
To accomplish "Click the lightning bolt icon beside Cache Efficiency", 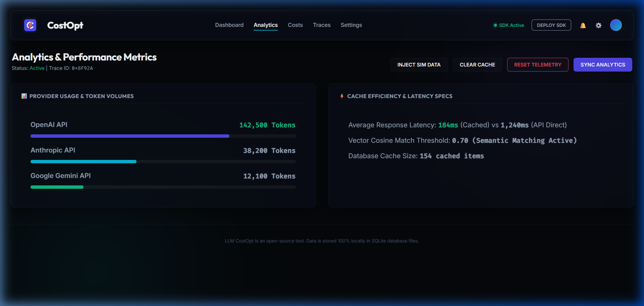I will tap(342, 96).
